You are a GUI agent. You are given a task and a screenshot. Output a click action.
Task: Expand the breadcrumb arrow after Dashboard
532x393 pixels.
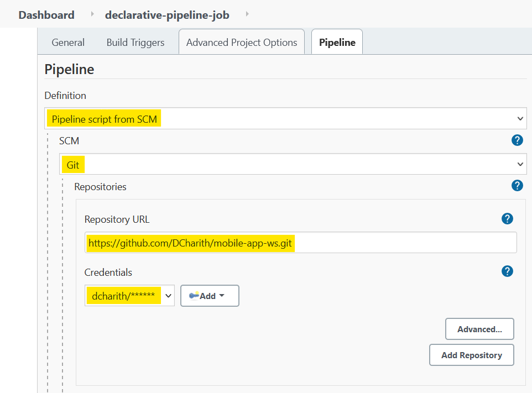coord(92,14)
